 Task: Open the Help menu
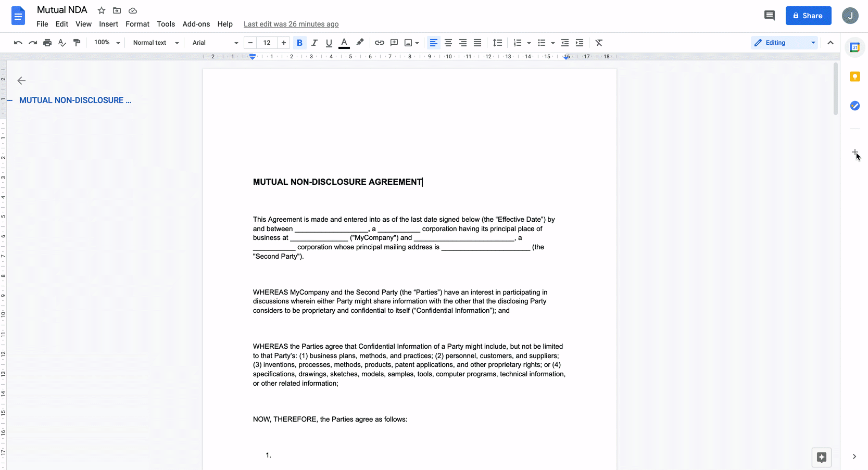point(225,24)
